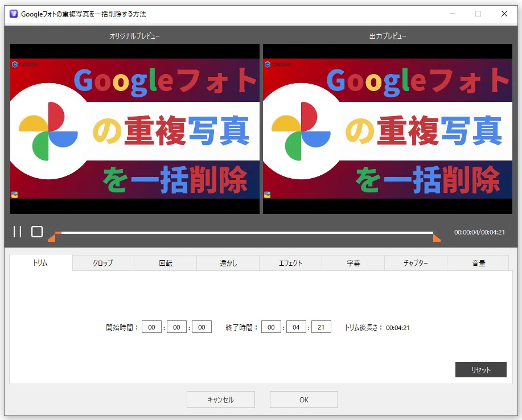Select the 音量 tab

coord(478,263)
